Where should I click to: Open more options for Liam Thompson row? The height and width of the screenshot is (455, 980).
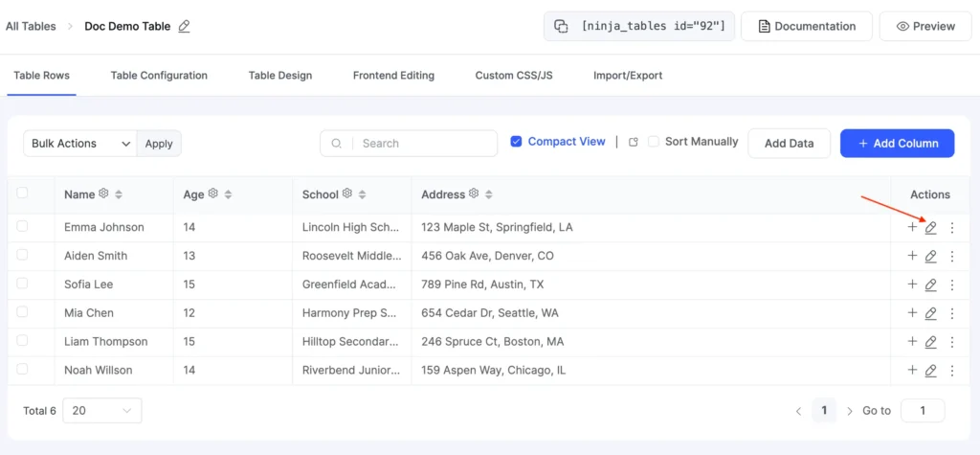point(952,342)
